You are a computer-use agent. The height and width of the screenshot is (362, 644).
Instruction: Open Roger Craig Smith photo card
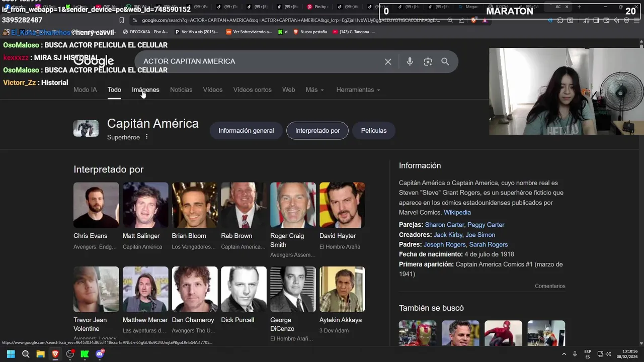pyautogui.click(x=293, y=205)
